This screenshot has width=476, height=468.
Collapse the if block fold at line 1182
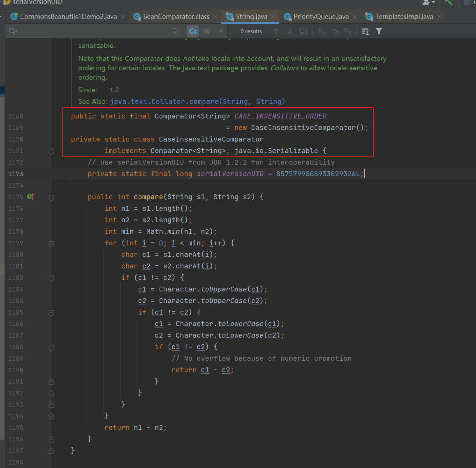(51, 278)
